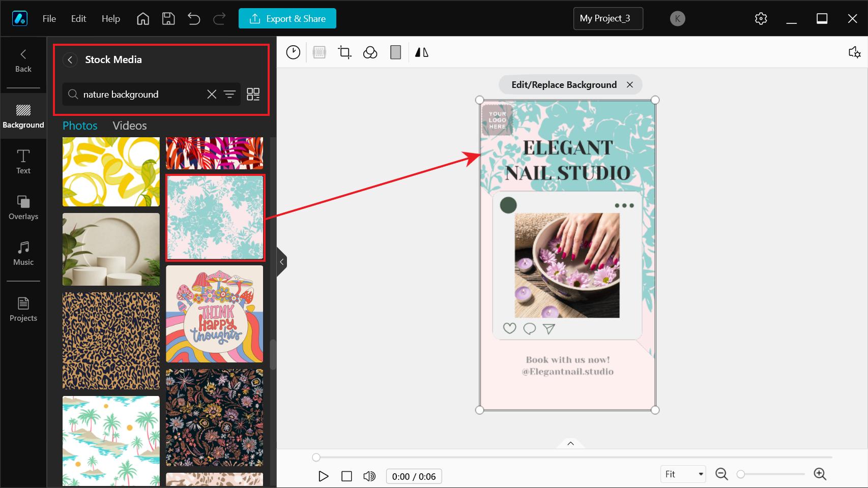Click the Export & Share button

pyautogui.click(x=287, y=18)
